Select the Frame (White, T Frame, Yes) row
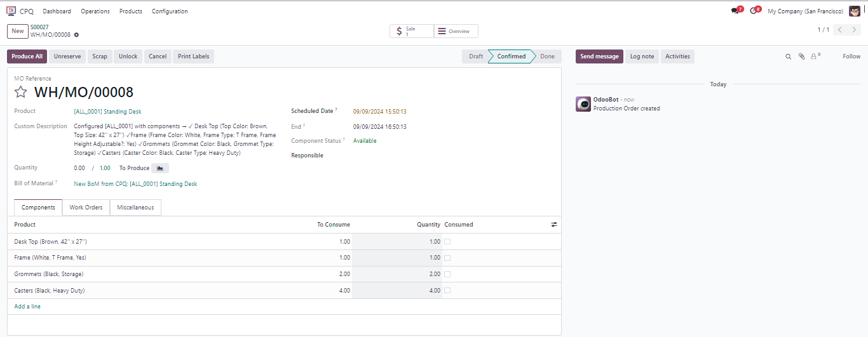Screen dimensions: 868x337 point(284,258)
